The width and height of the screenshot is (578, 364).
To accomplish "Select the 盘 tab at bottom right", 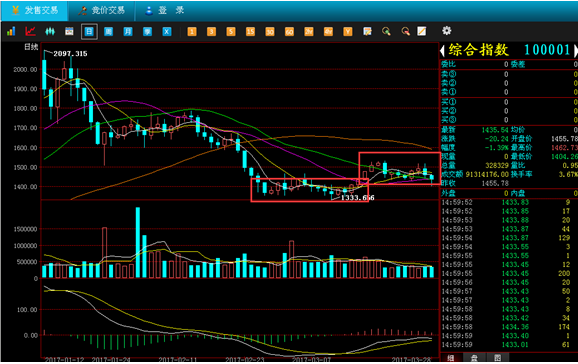I will coord(474,357).
